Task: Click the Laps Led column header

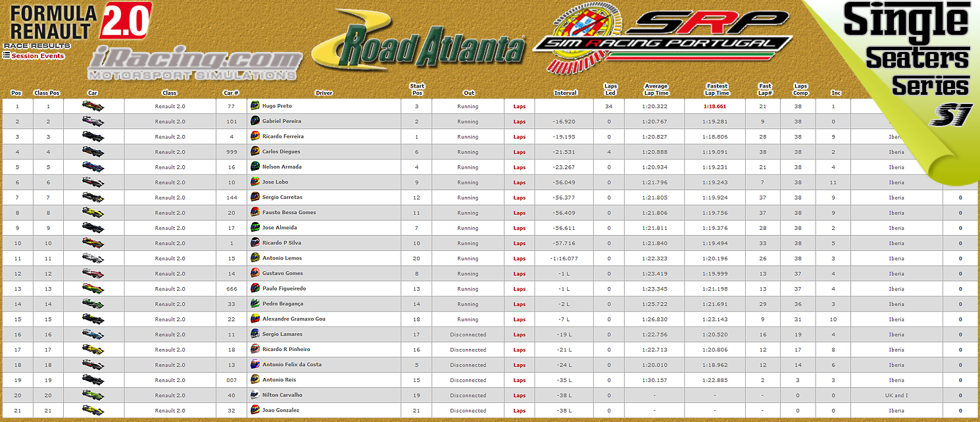Action: coord(610,90)
